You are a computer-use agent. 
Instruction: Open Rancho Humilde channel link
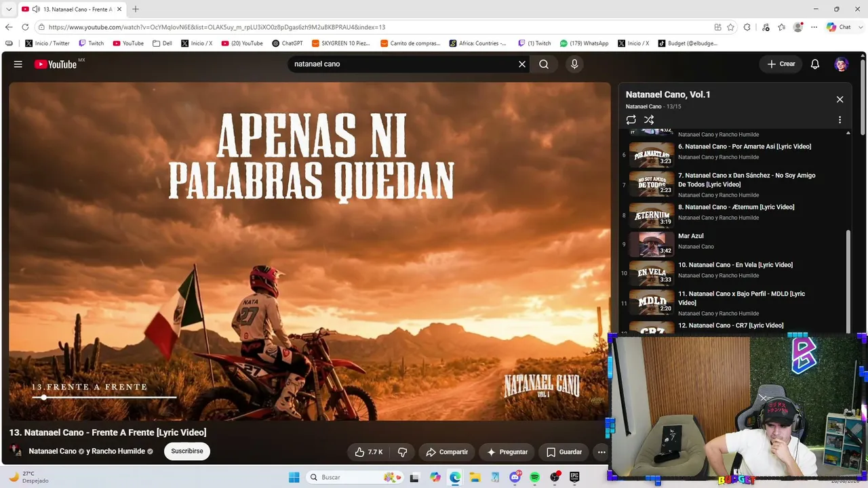pos(118,451)
